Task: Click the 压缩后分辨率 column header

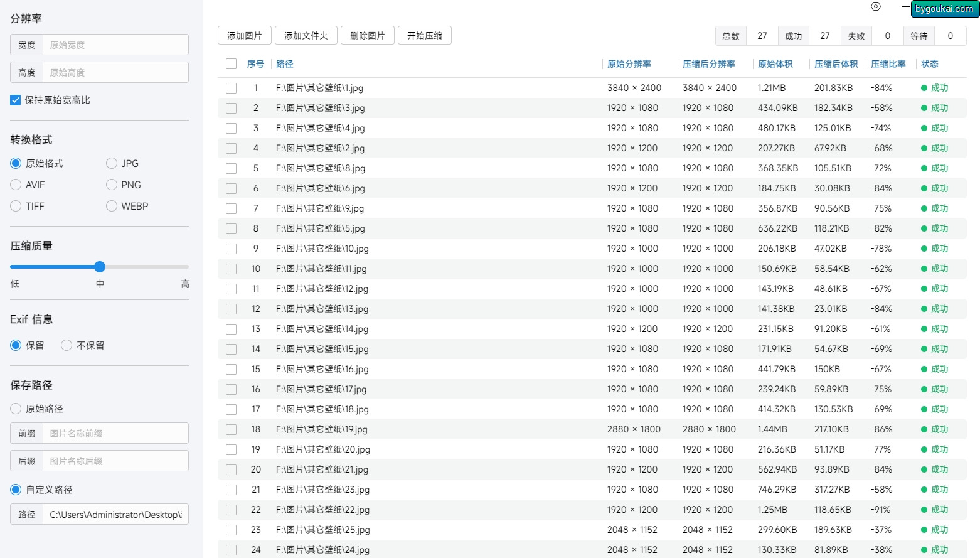Action: pyautogui.click(x=709, y=63)
